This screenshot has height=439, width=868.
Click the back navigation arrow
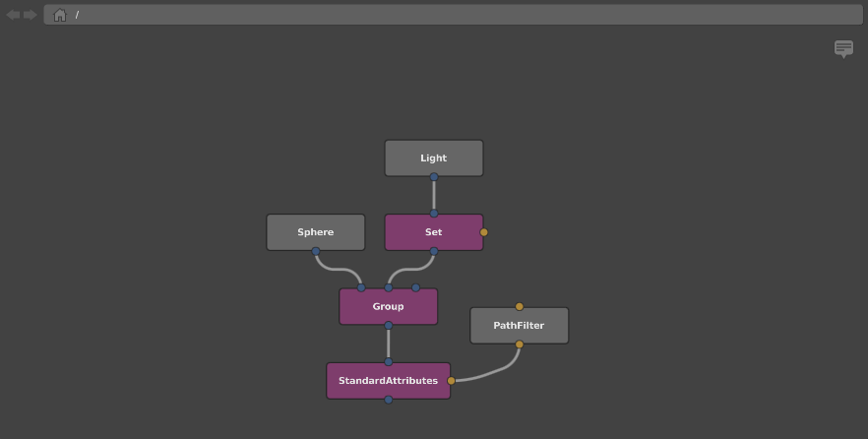tap(14, 15)
